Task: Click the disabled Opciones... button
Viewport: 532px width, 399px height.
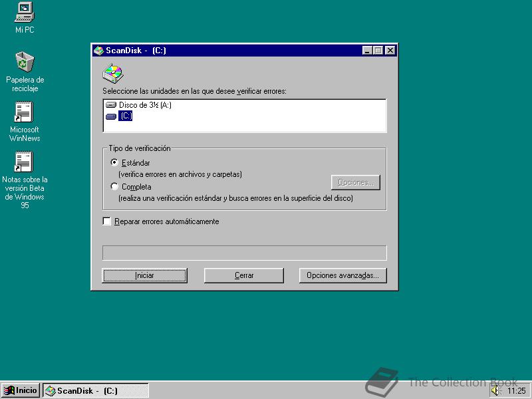Action: click(356, 182)
